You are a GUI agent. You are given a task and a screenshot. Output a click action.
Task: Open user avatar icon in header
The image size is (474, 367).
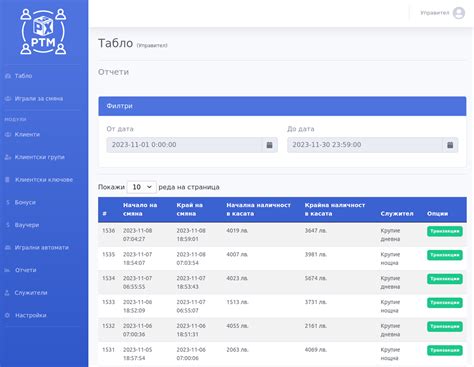coord(459,13)
